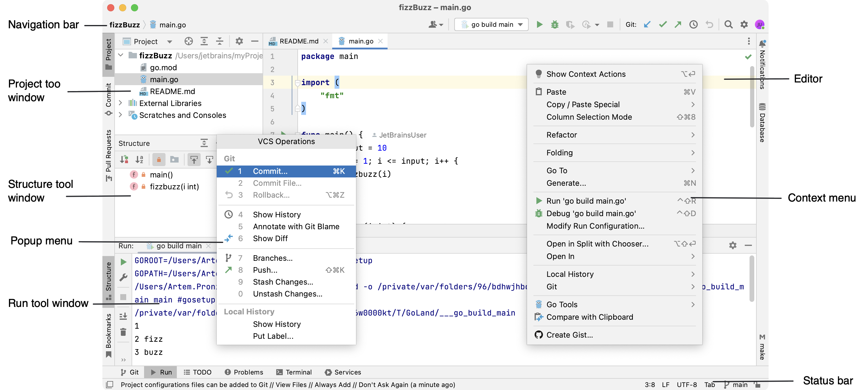This screenshot has height=390, width=868.
Task: Toggle Column Selection Mode in context menu
Action: [x=615, y=117]
